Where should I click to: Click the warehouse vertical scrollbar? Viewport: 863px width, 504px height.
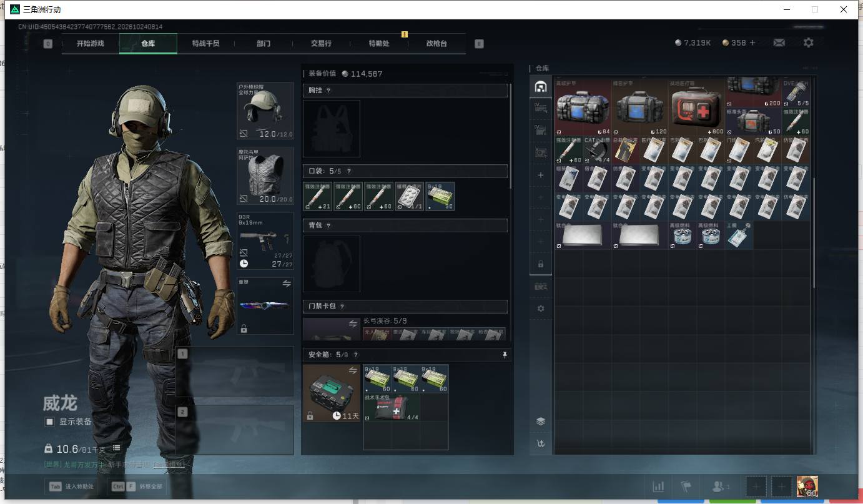(x=814, y=234)
